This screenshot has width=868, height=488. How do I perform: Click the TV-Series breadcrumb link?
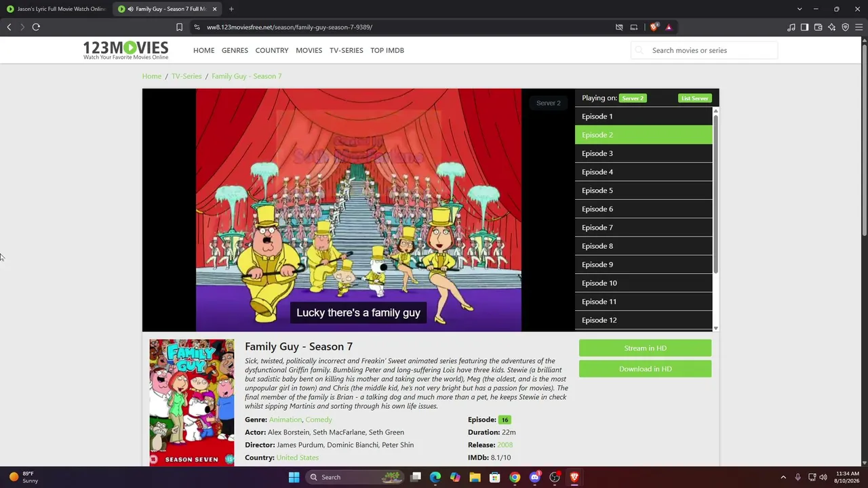coord(186,76)
